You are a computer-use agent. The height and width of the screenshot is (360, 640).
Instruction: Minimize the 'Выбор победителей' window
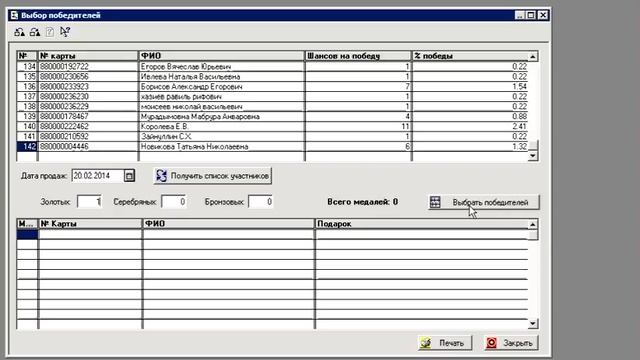click(520, 16)
